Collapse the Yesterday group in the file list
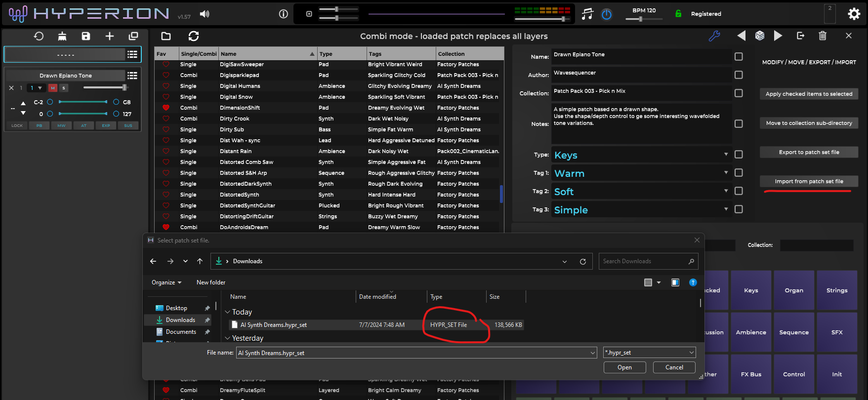This screenshot has height=400, width=868. coord(228,338)
